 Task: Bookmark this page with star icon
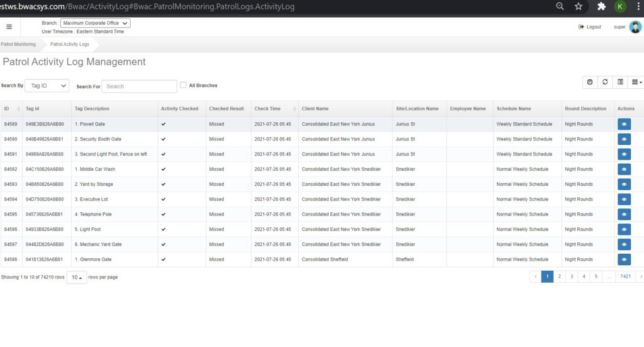(579, 6)
